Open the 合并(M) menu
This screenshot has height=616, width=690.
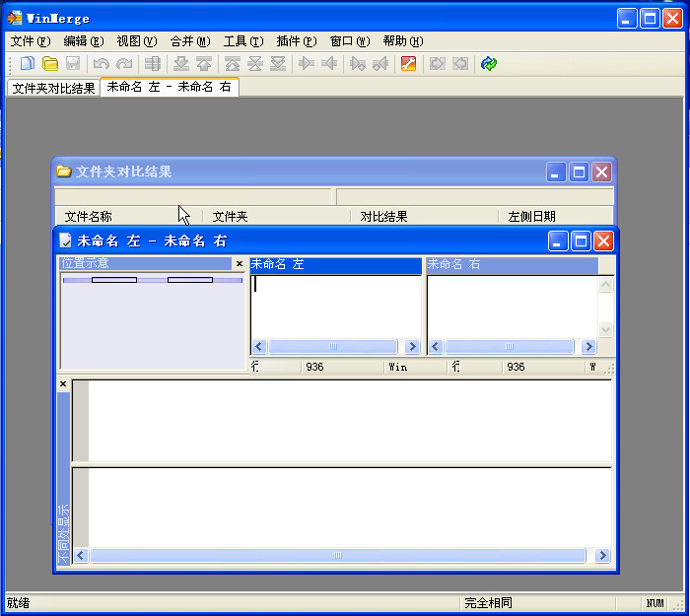click(x=190, y=41)
